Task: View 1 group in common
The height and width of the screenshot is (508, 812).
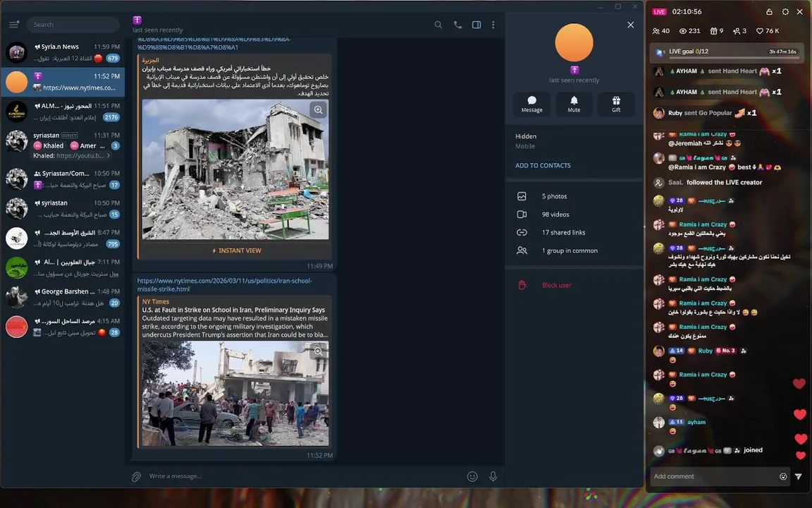Action: coord(574,251)
